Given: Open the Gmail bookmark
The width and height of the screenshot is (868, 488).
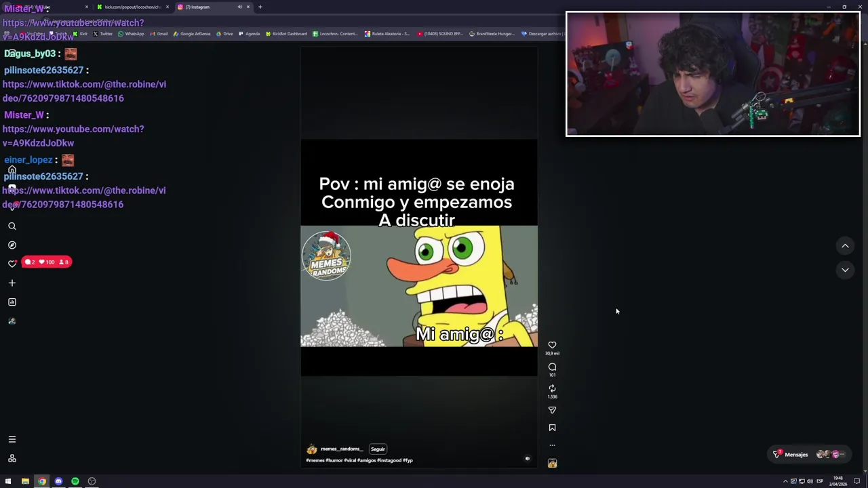Looking at the screenshot, I should click(x=159, y=34).
